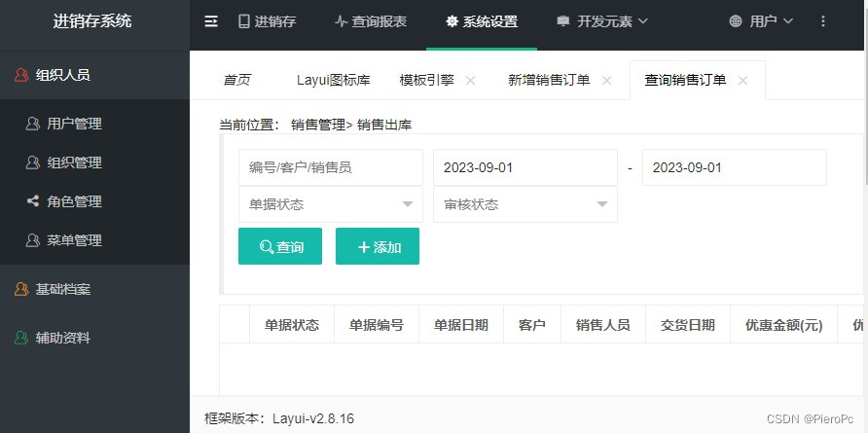Collapse the 组织人员 sidebar group
Image resolution: width=868 pixels, height=433 pixels.
pos(94,75)
